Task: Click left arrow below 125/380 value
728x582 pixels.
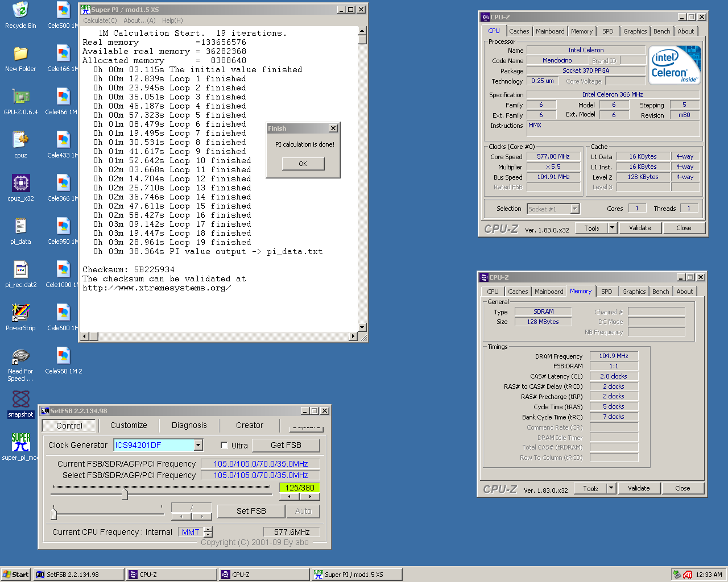Action: click(x=289, y=496)
